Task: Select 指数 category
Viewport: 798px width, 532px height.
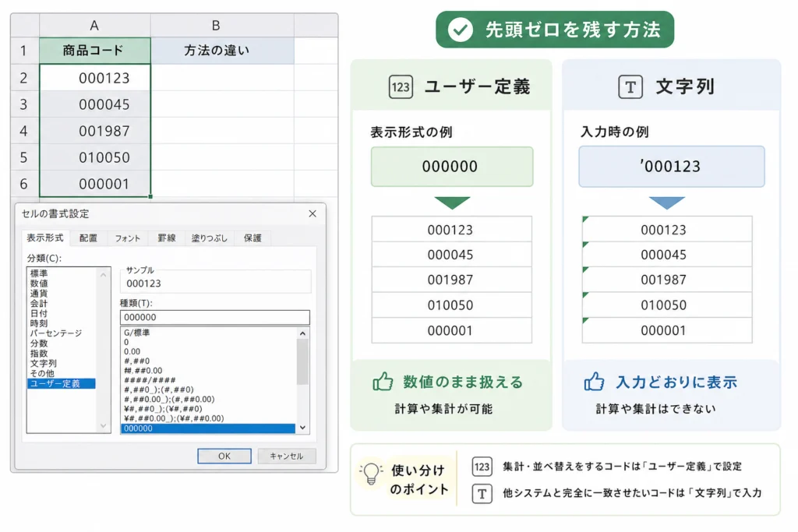Action: [x=39, y=354]
